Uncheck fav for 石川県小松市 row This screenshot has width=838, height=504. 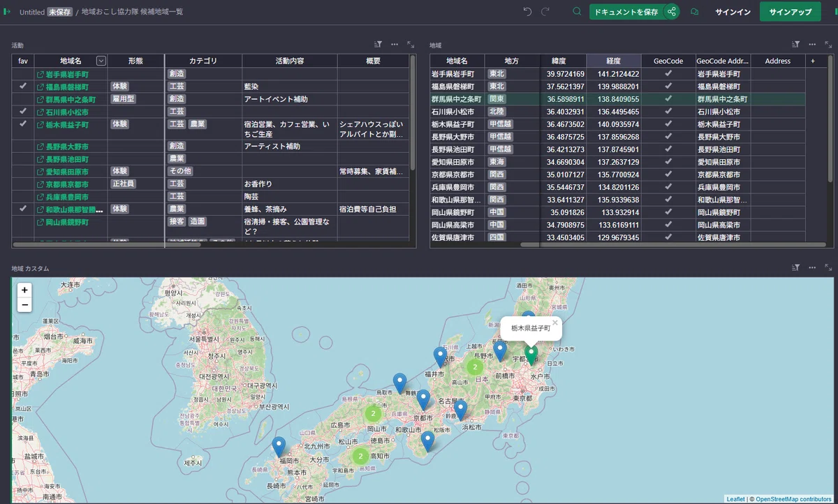(x=23, y=112)
